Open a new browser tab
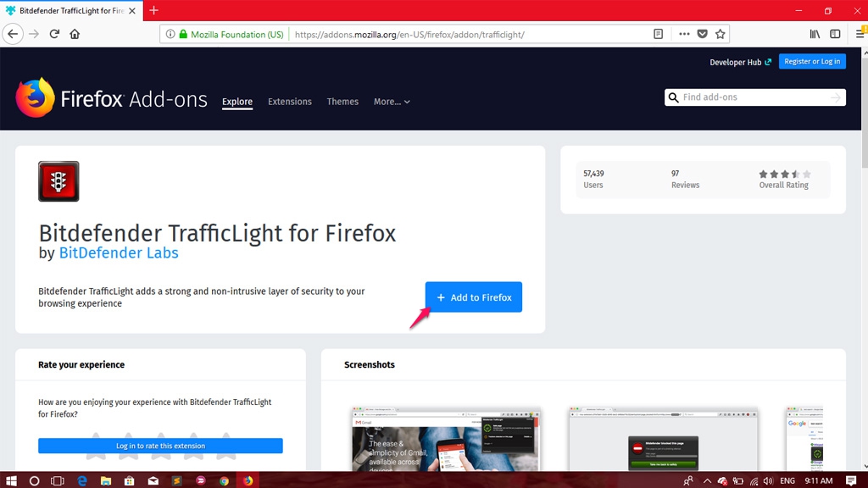Viewport: 868px width, 488px height. [154, 10]
